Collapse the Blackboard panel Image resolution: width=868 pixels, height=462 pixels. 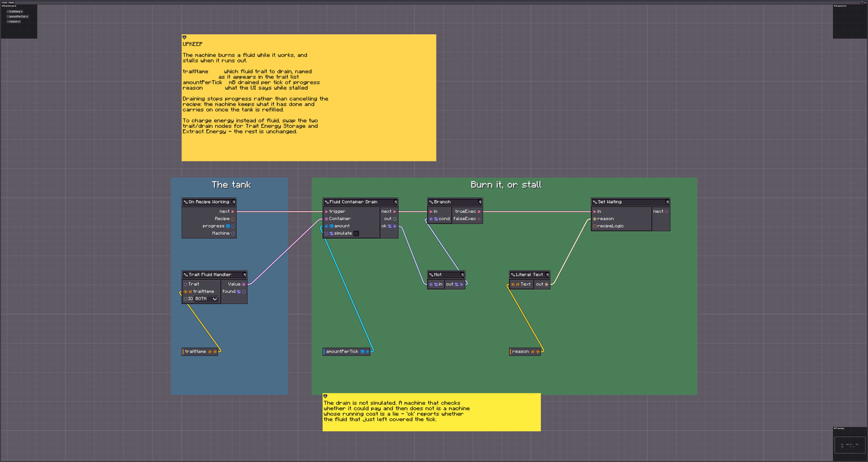click(x=2, y=6)
